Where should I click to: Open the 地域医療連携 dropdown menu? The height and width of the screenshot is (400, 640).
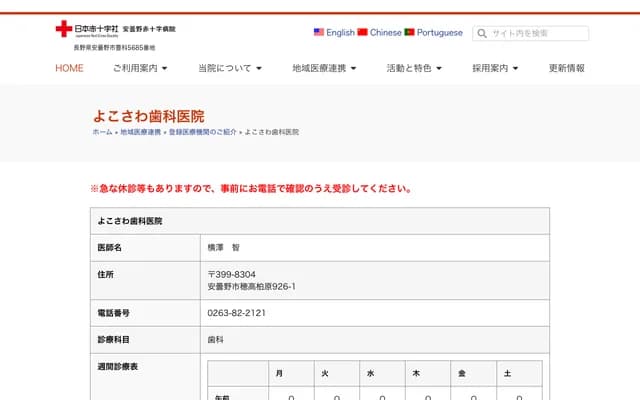tap(324, 68)
